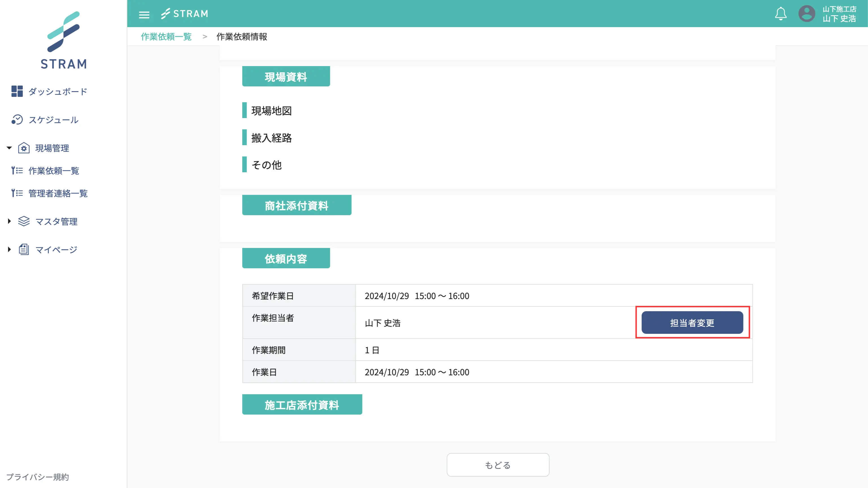The width and height of the screenshot is (868, 488).
Task: Click the 山下施工店 account name
Action: click(x=839, y=9)
